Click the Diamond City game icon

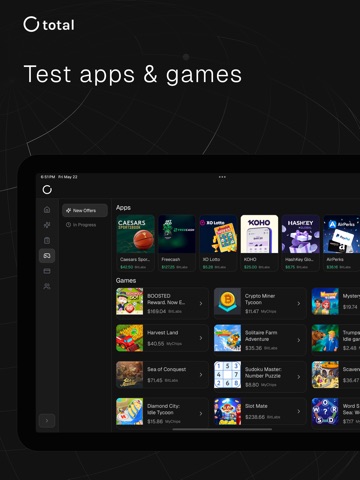[130, 411]
